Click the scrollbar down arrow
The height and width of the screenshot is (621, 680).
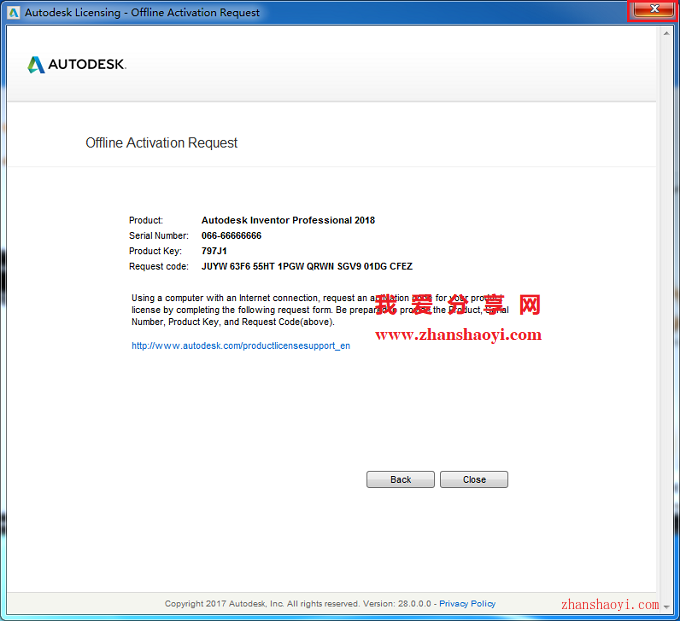coord(666,607)
